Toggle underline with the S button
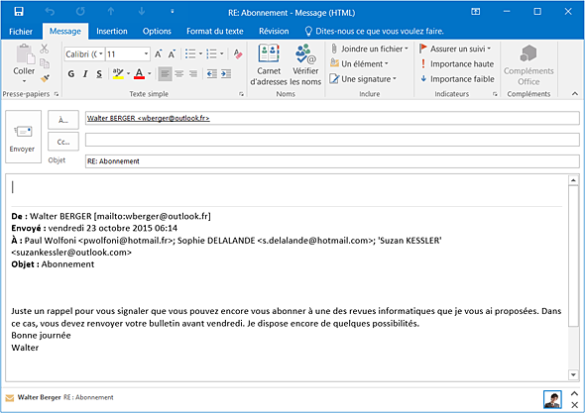Viewport: 585px width, 413px height. (99, 74)
